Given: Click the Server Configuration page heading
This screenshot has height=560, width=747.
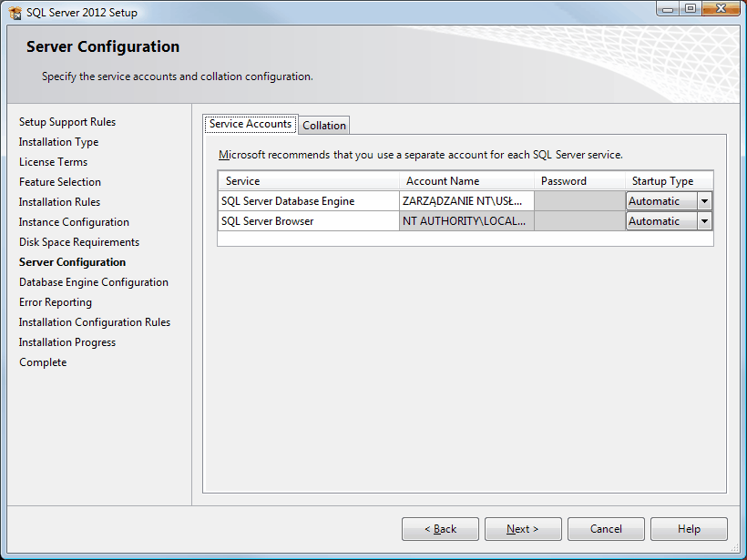Looking at the screenshot, I should (103, 46).
